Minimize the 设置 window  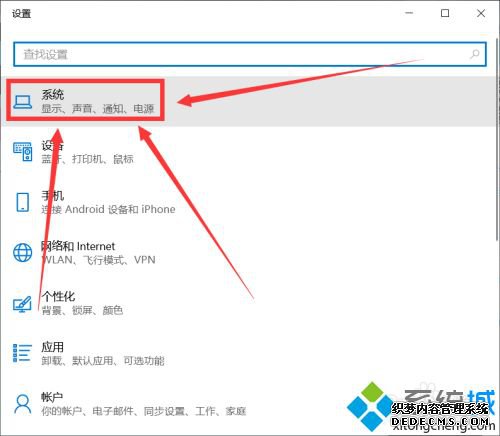pyautogui.click(x=409, y=13)
